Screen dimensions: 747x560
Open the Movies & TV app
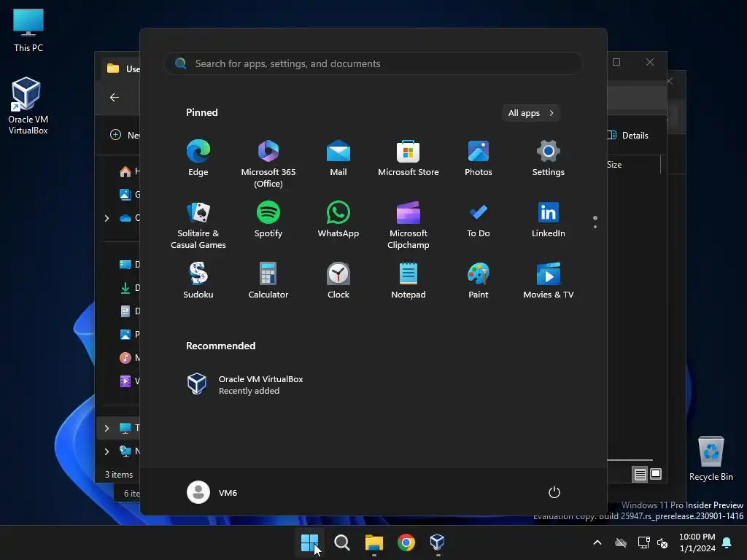(x=549, y=281)
